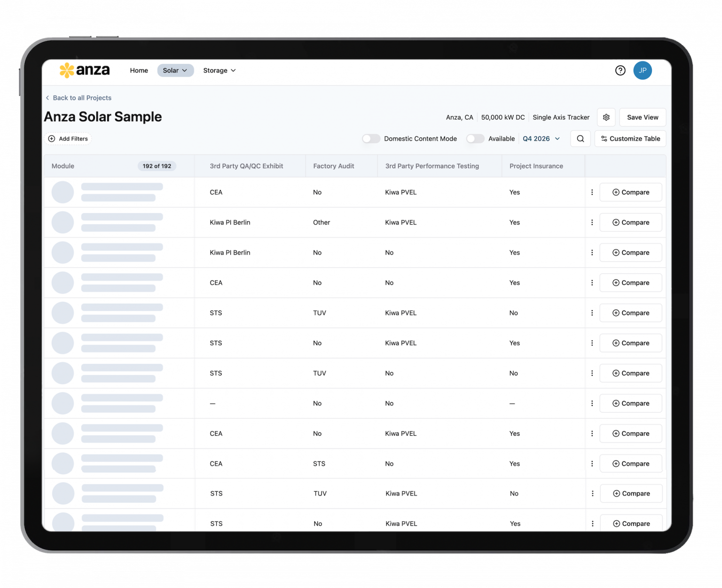722x588 pixels.
Task: Click the search magnifier icon
Action: 580,139
